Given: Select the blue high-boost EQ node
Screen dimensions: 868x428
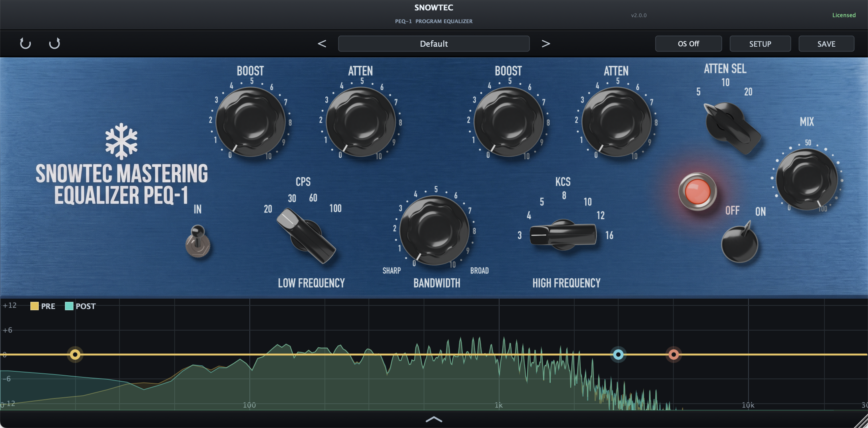Looking at the screenshot, I should click(618, 355).
